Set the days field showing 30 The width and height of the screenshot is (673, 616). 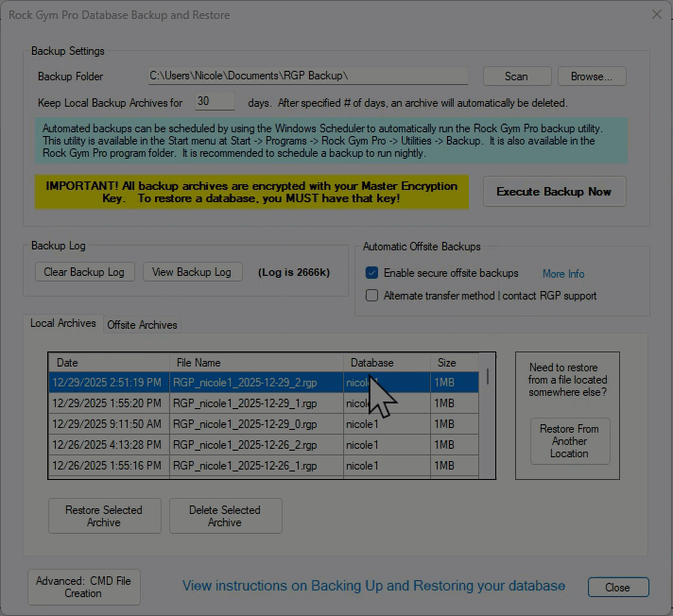[x=215, y=101]
